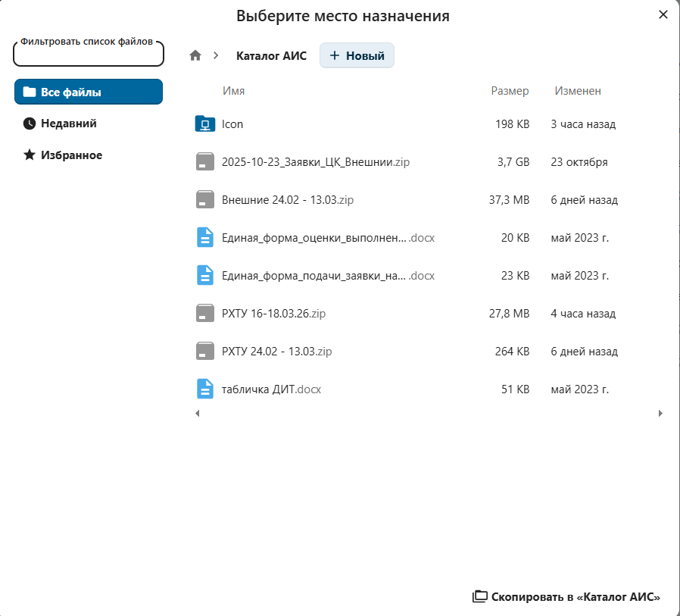Viewport: 680px width, 616px height.
Task: Create new folder with Новый button
Action: 357,55
